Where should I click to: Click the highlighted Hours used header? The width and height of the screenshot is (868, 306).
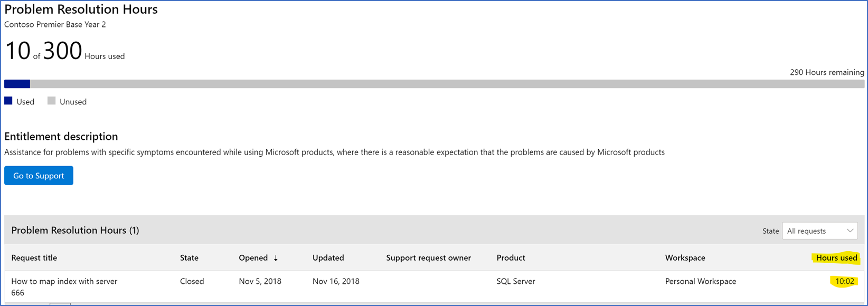click(836, 257)
